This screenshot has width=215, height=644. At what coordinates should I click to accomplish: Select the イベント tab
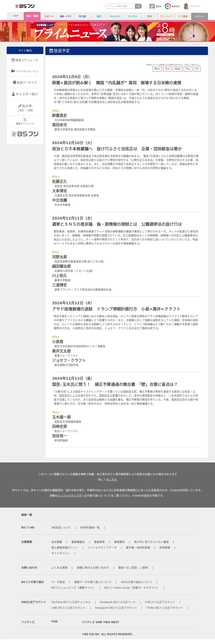tap(199, 16)
